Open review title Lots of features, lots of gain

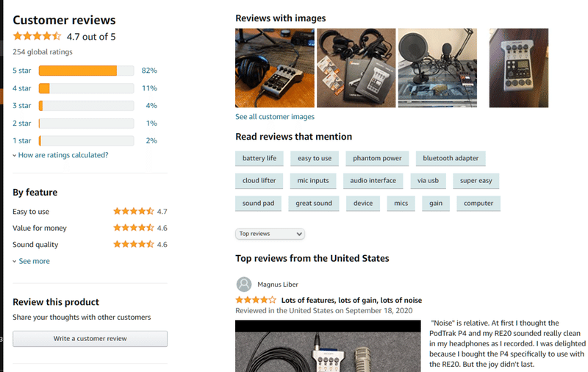(351, 300)
